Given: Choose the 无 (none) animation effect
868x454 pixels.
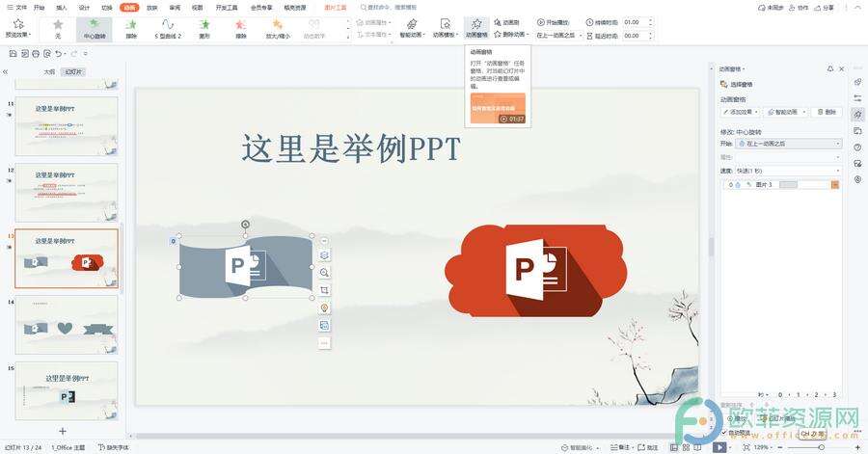Looking at the screenshot, I should click(x=58, y=29).
